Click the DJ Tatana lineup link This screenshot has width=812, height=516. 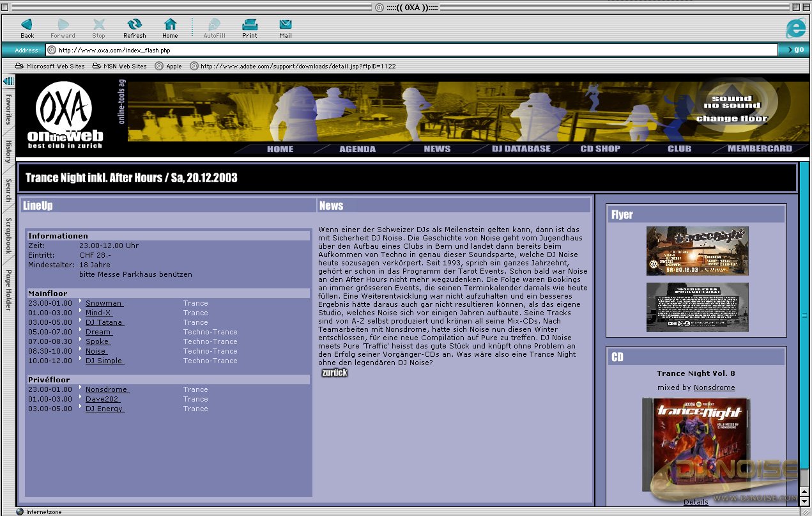click(104, 322)
